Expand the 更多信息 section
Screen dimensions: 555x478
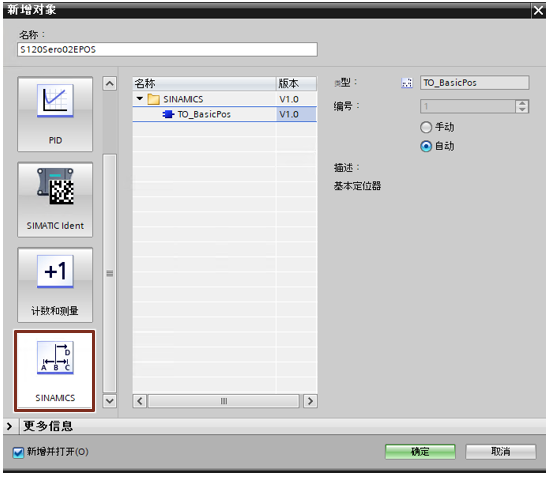[10, 426]
